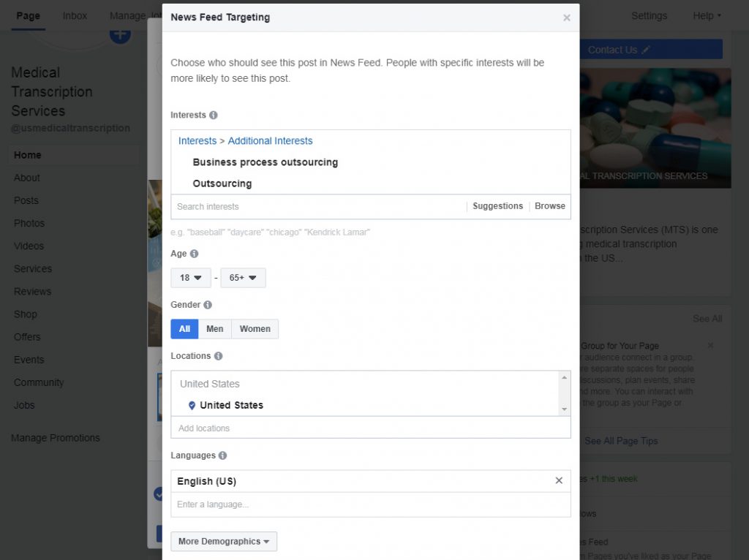Click the up arrow of the locations scrollbar
The image size is (749, 560).
pos(564,378)
